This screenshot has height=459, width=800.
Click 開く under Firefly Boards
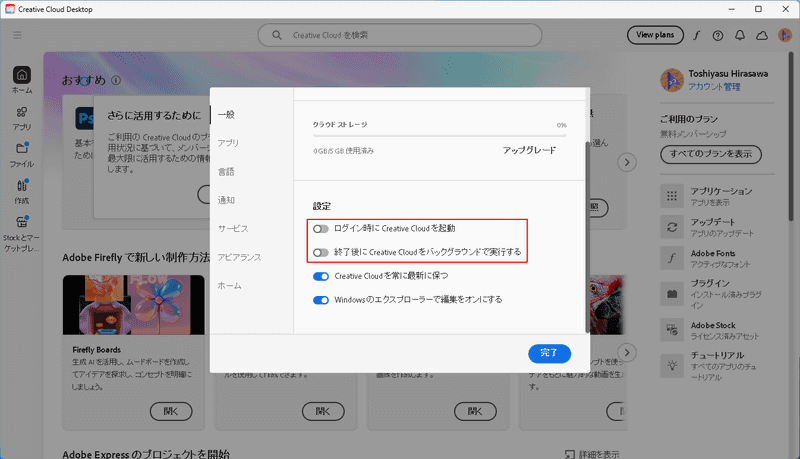click(171, 412)
